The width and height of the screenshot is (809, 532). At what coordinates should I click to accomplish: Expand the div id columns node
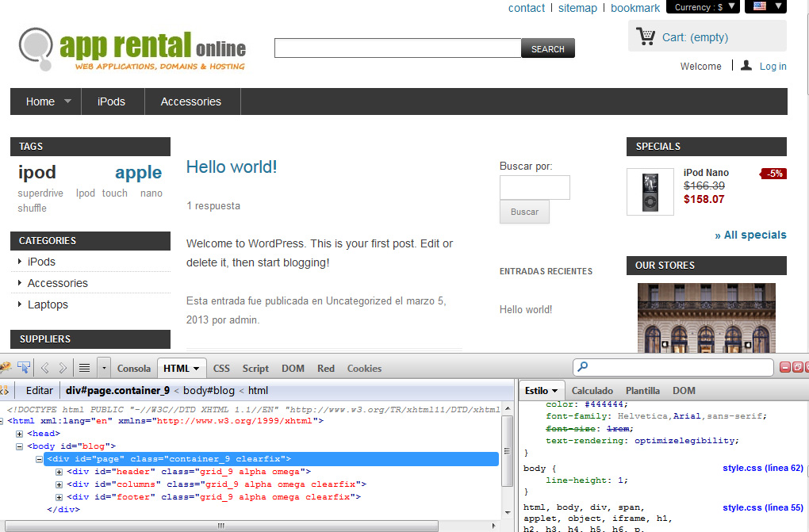pos(59,484)
